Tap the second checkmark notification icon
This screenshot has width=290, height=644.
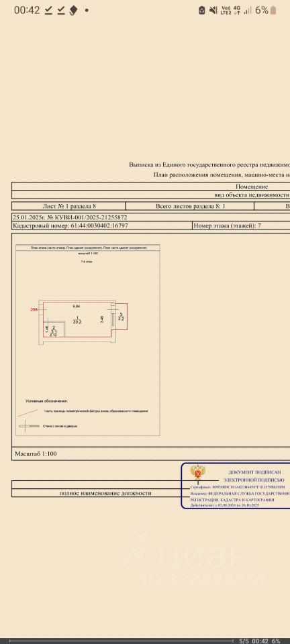(61, 10)
